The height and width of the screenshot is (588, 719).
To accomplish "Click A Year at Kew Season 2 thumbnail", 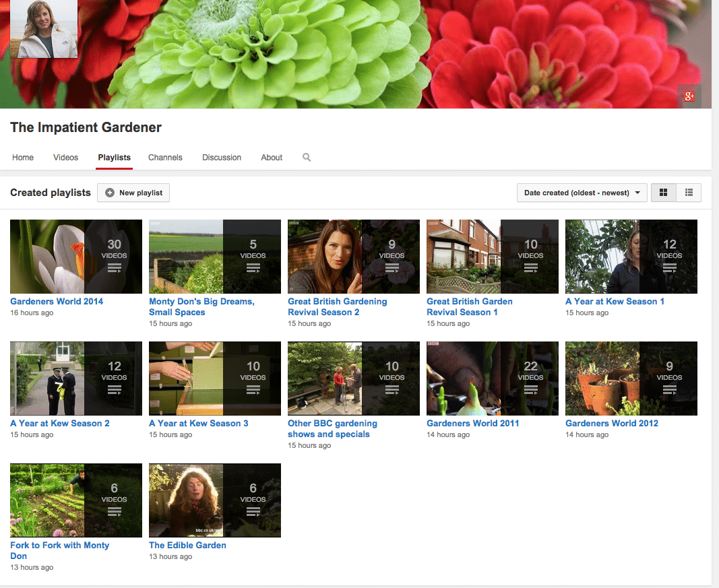I will pyautogui.click(x=76, y=379).
